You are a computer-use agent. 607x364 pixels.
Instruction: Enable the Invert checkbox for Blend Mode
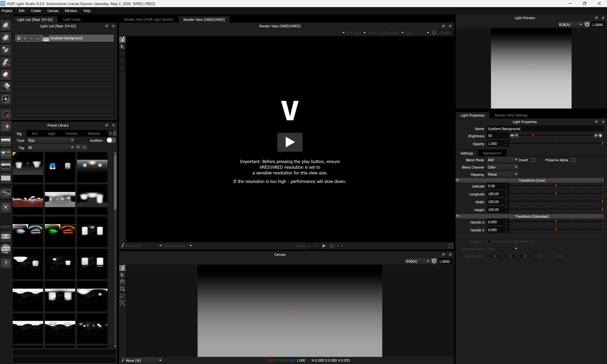tap(533, 160)
